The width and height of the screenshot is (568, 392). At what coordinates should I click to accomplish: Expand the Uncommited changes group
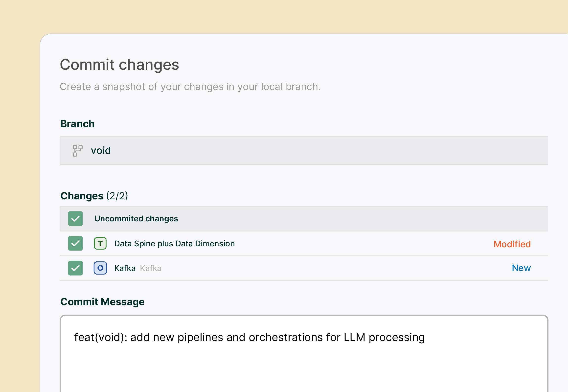coord(136,219)
